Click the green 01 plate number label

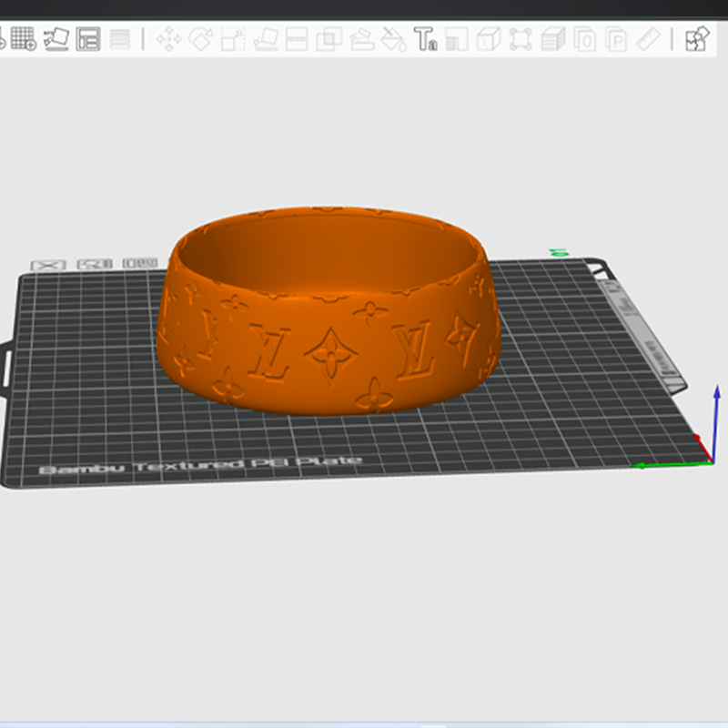[x=559, y=253]
